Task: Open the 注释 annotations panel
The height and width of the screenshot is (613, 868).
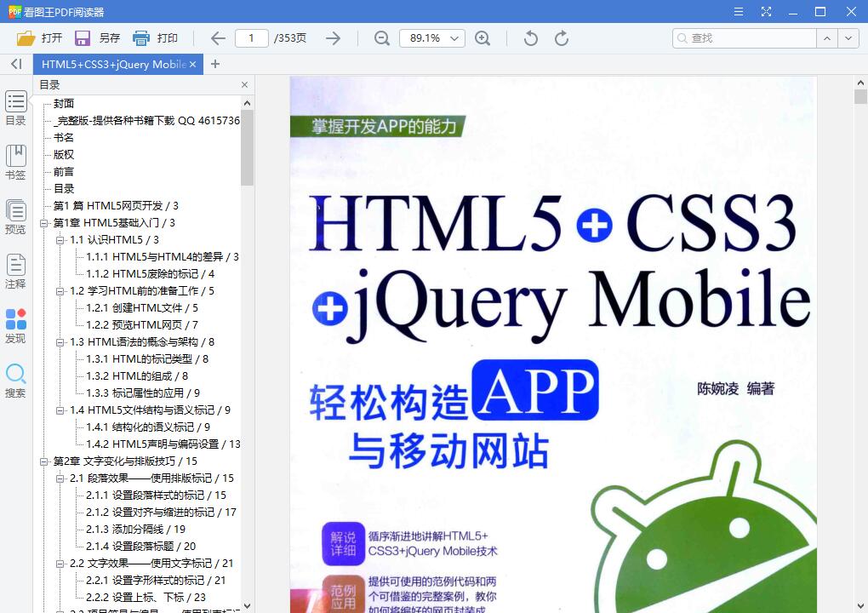Action: [x=16, y=272]
